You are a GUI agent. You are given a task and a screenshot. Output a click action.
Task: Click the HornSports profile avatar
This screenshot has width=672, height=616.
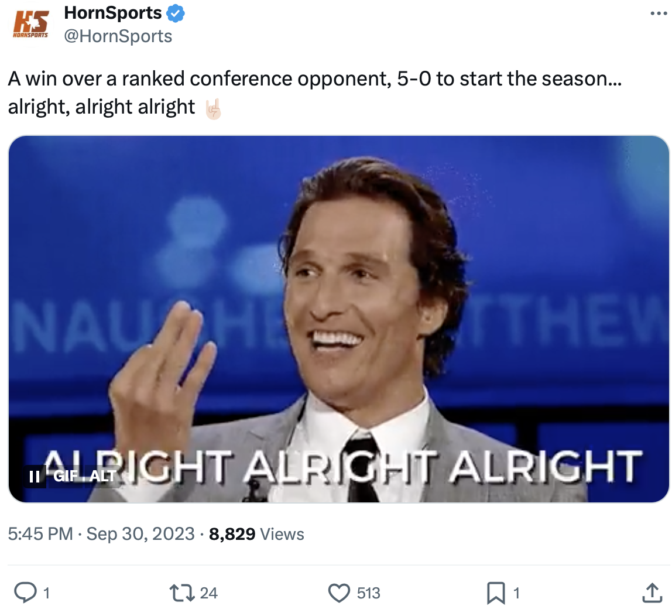(x=31, y=24)
